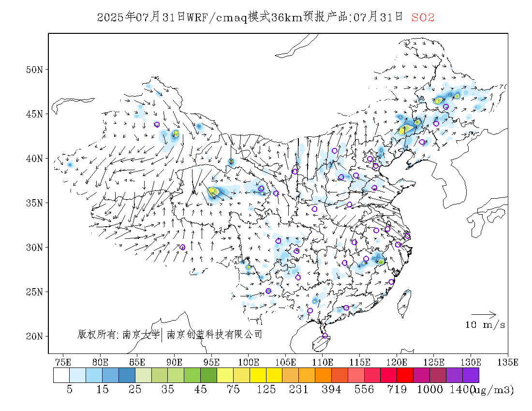
Task: Click the 南京创蓝科技有限公司 company text
Action: [215, 335]
